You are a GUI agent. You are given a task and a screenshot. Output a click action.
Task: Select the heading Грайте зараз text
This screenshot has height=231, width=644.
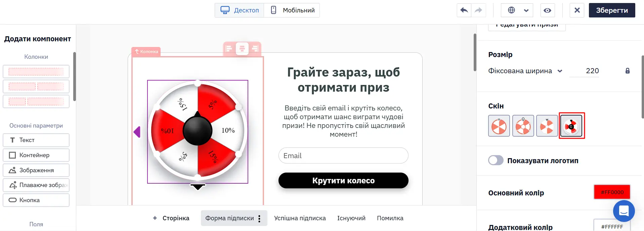pos(343,80)
